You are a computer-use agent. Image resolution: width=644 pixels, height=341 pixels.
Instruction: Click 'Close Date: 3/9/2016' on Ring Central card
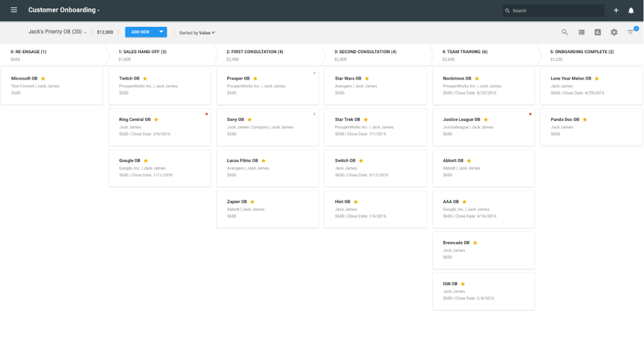(151, 134)
